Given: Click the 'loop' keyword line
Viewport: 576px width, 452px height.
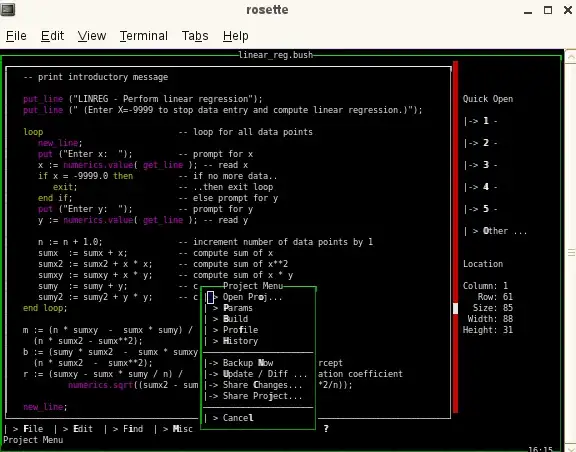Looking at the screenshot, I should [33, 132].
